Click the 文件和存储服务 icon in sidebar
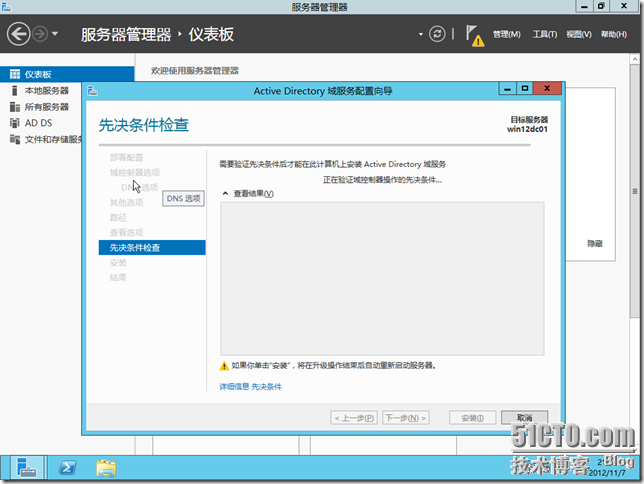This screenshot has height=484, width=644. [x=15, y=139]
